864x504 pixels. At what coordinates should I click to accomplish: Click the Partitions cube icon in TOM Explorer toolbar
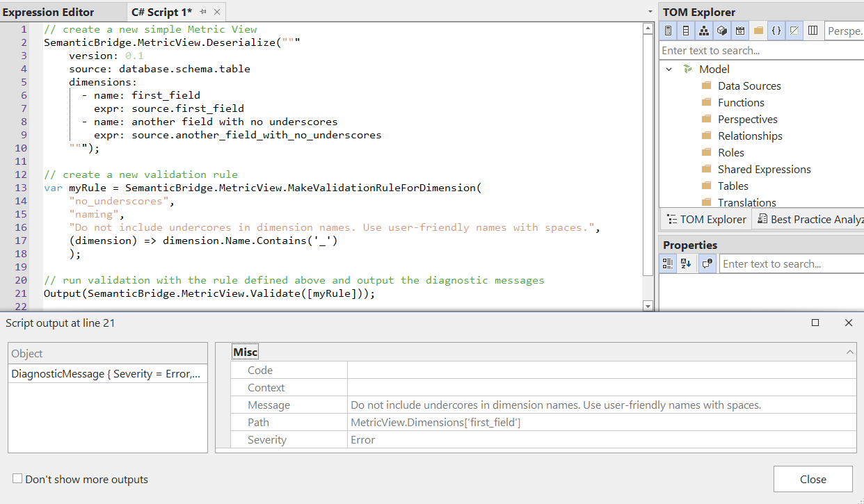[x=722, y=31]
